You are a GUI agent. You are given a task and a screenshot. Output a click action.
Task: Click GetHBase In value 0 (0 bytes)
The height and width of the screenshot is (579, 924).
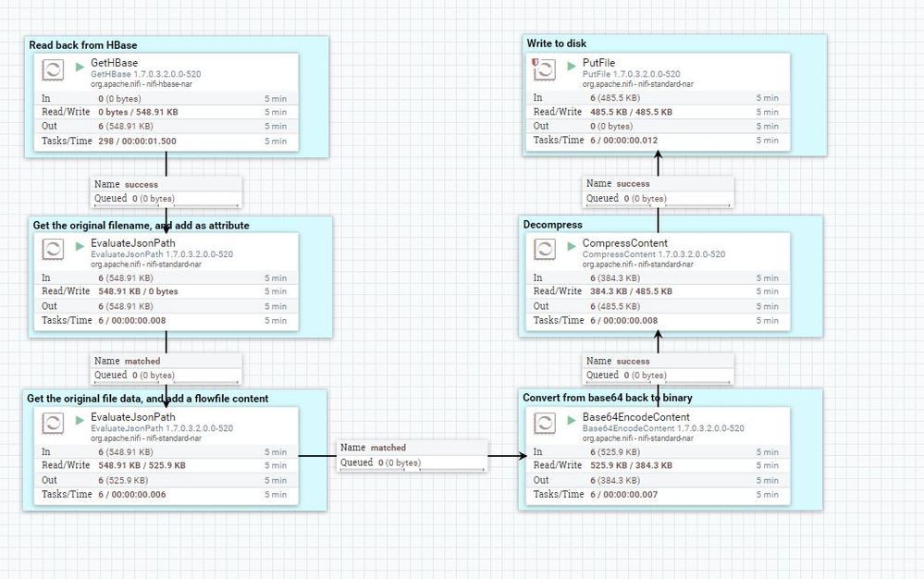click(x=119, y=98)
